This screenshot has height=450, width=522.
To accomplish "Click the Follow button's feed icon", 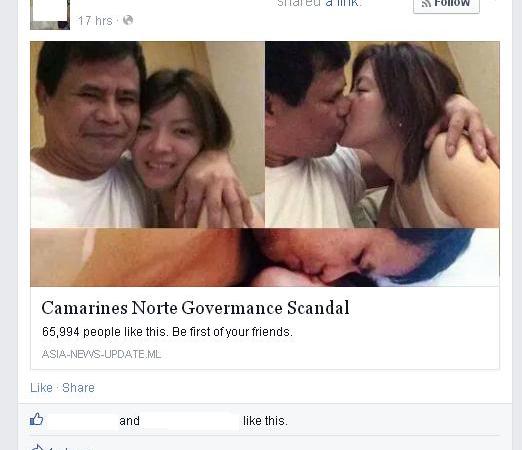I will pos(426,3).
